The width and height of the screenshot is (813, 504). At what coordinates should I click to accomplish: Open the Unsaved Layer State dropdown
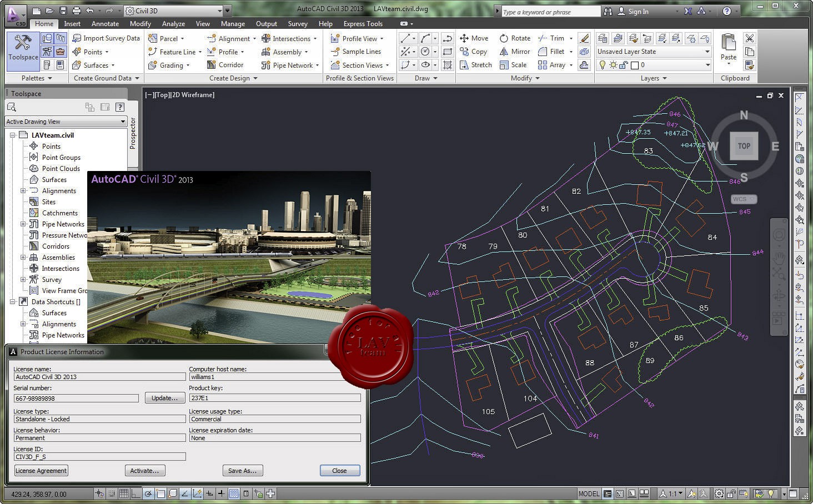[707, 52]
